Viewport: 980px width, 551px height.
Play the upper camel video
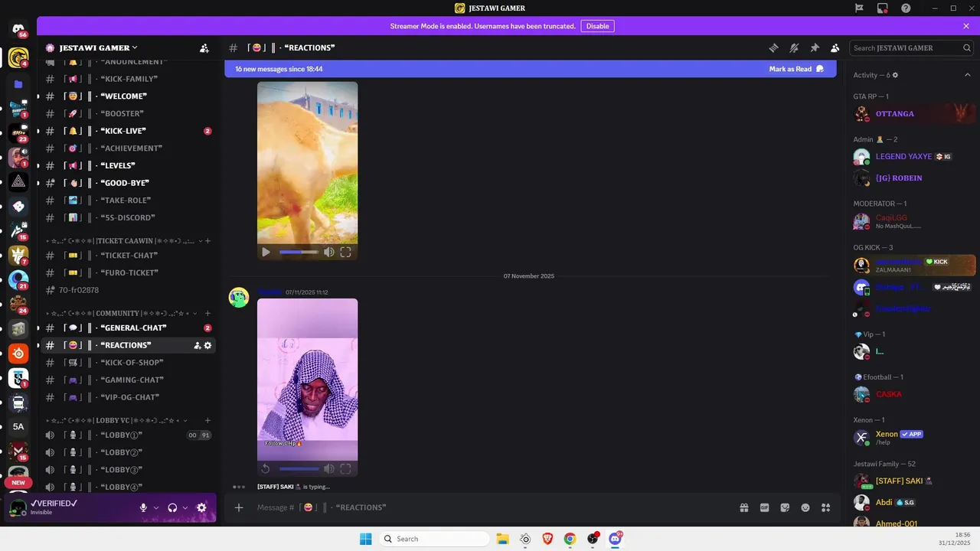[266, 252]
